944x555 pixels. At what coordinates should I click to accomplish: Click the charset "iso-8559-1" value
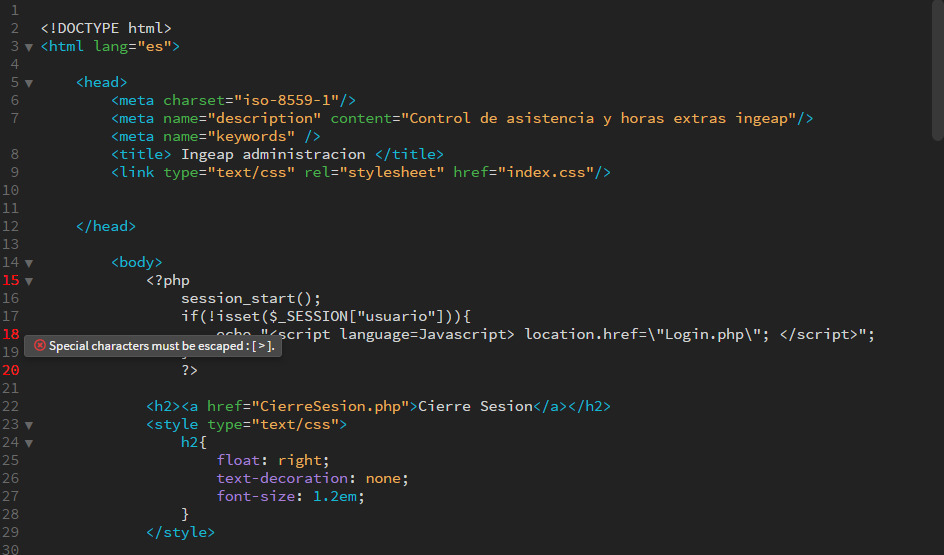coord(287,100)
